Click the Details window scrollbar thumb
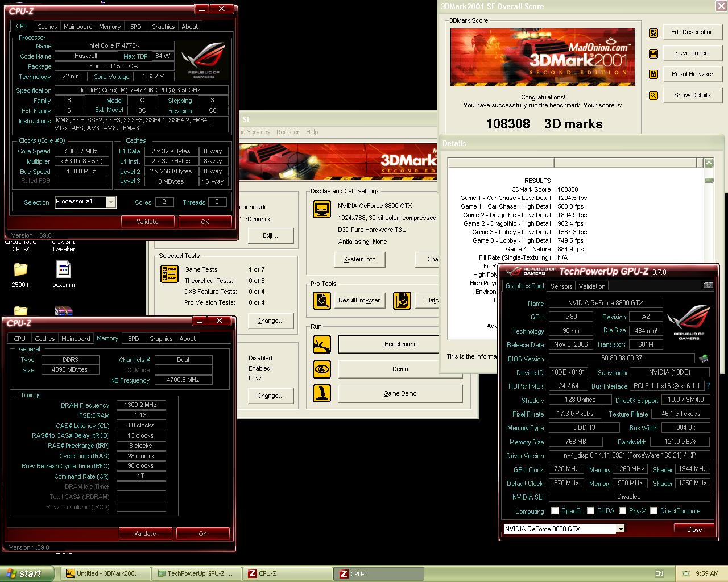Screen dimensions: 728x582 [709, 180]
